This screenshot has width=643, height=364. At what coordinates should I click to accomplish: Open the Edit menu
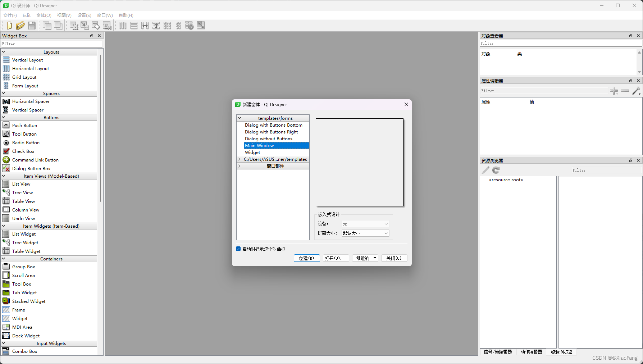tap(27, 15)
